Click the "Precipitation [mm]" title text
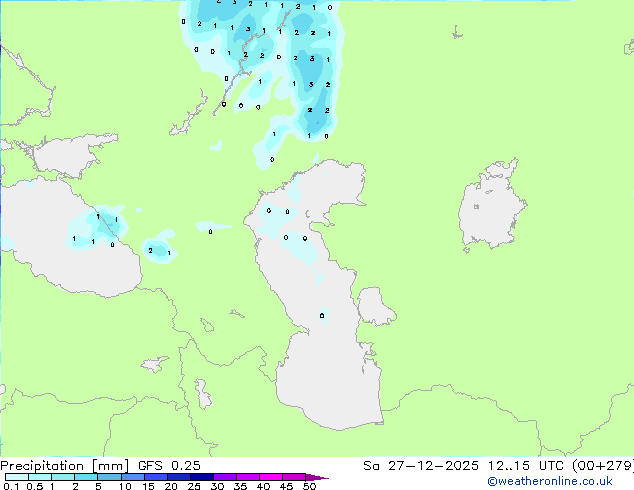The width and height of the screenshot is (634, 490). click(x=65, y=466)
